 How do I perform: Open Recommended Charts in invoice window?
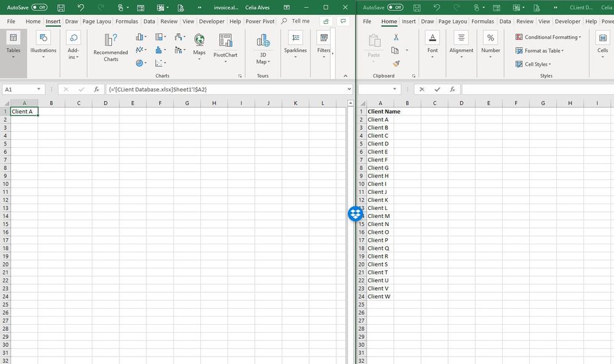pyautogui.click(x=111, y=47)
